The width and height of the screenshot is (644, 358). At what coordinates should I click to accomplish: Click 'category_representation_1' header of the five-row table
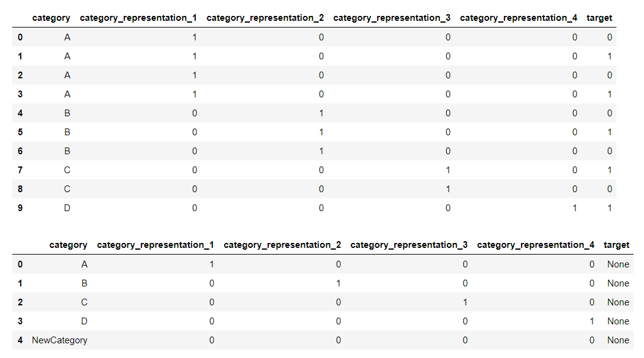click(x=155, y=245)
